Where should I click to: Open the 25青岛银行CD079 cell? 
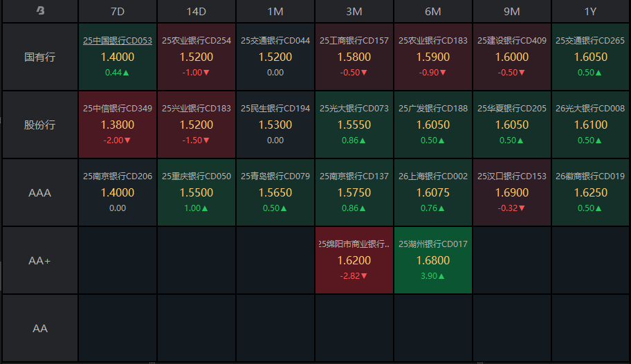(x=275, y=192)
